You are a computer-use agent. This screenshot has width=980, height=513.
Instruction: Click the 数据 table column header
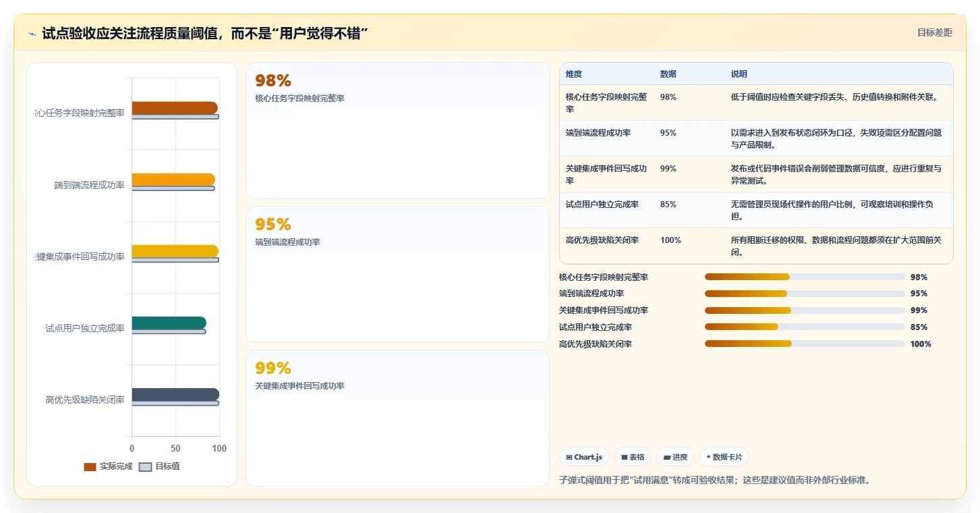668,74
